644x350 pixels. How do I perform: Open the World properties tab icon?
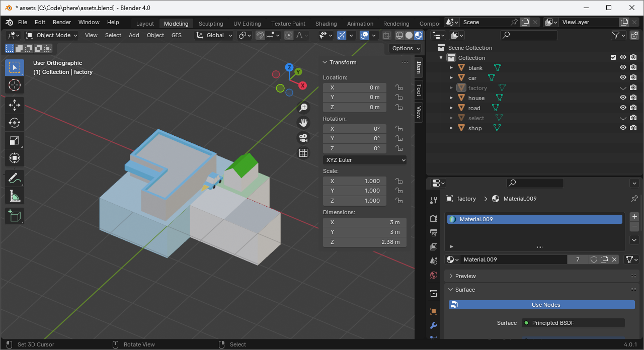click(x=434, y=275)
